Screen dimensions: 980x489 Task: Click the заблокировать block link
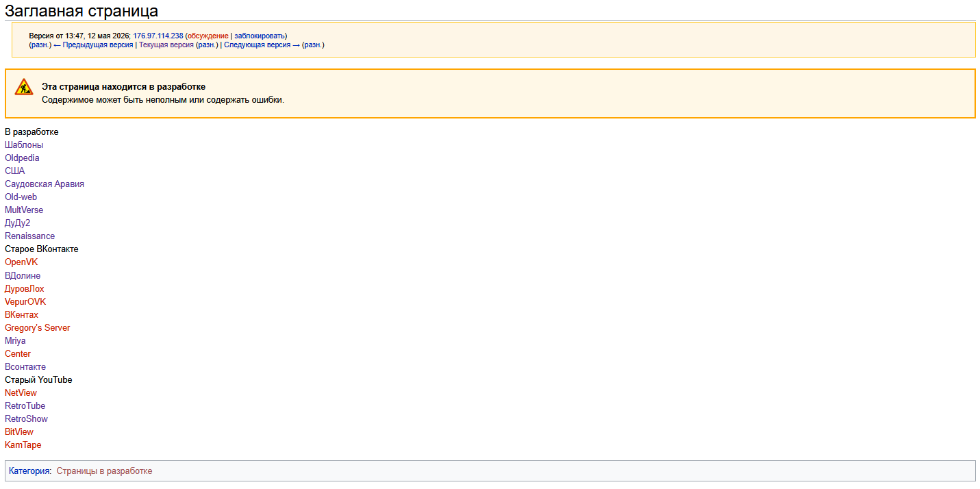[x=260, y=36]
